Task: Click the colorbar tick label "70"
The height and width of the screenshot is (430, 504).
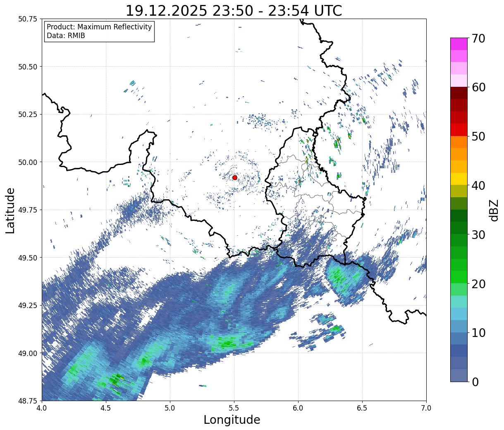Action: (478, 38)
